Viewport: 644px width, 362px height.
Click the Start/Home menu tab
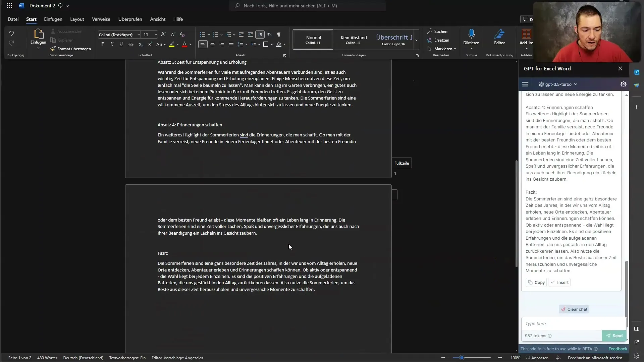[x=31, y=19]
